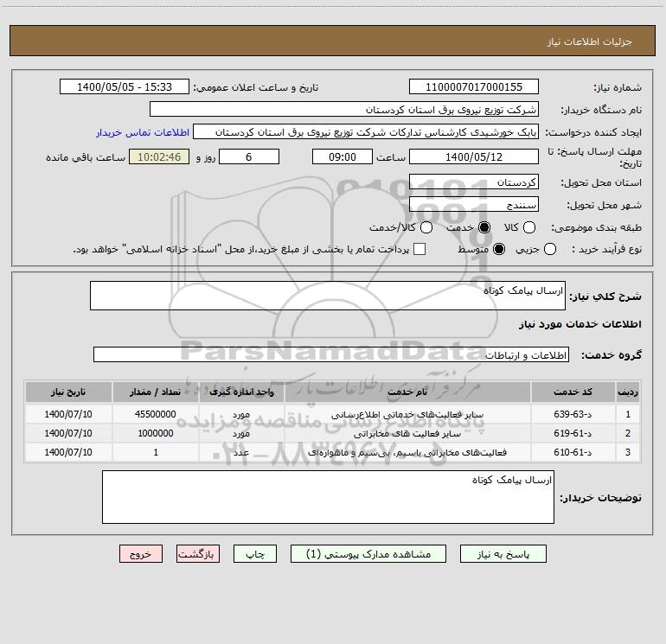Image resolution: width=666 pixels, height=644 pixels.
Task: Click the پاسخ به نیاز button
Action: (503, 554)
